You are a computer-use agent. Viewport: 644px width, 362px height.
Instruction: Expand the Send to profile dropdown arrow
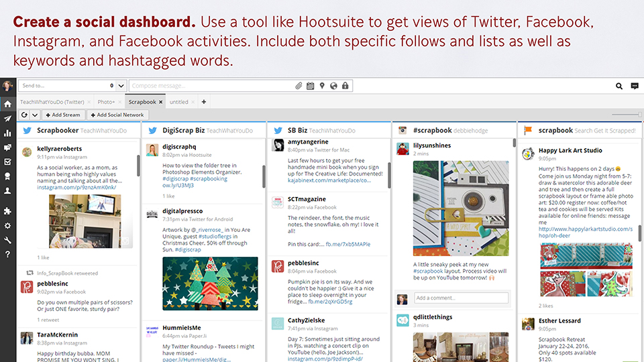(121, 86)
